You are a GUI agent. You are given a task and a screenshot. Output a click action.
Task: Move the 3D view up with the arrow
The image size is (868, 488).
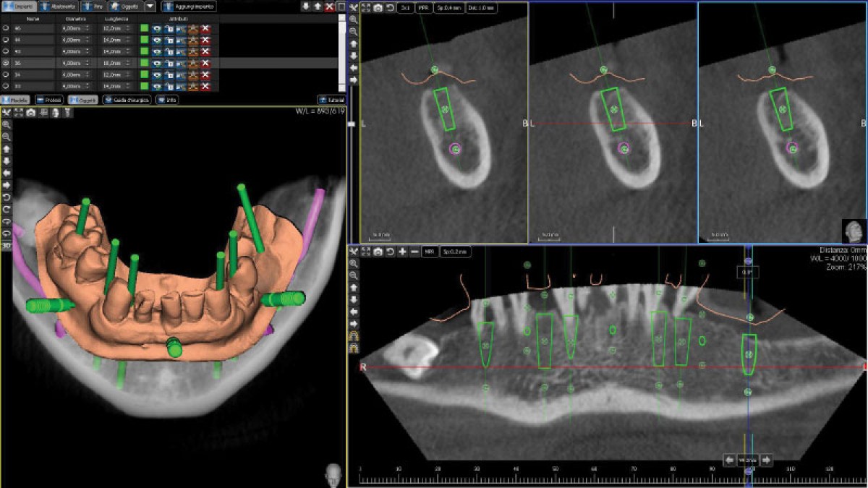pyautogui.click(x=7, y=149)
